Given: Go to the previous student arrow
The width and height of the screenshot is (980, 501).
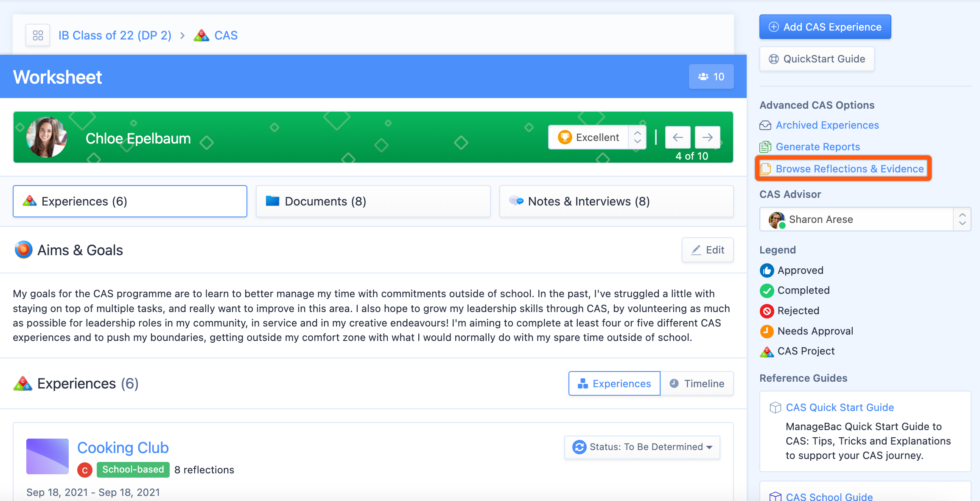Looking at the screenshot, I should (678, 137).
